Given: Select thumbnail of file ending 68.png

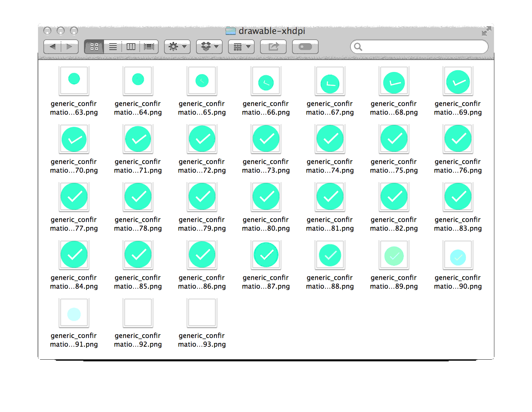Looking at the screenshot, I should [394, 81].
